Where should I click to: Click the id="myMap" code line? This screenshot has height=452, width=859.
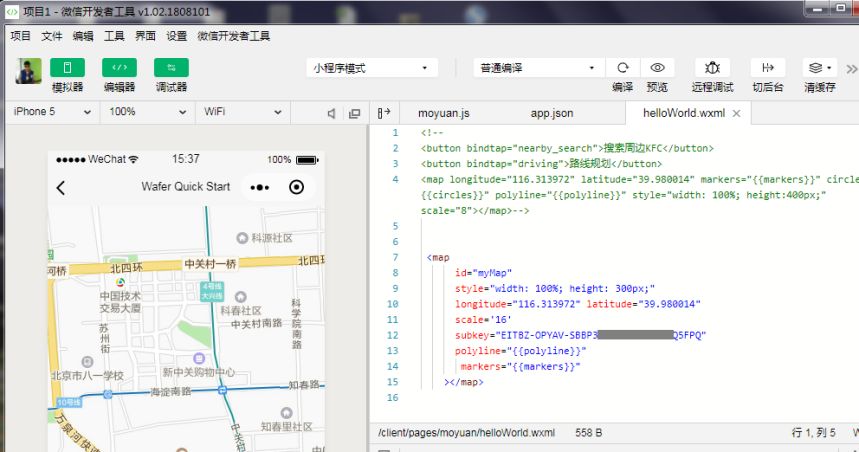point(483,273)
